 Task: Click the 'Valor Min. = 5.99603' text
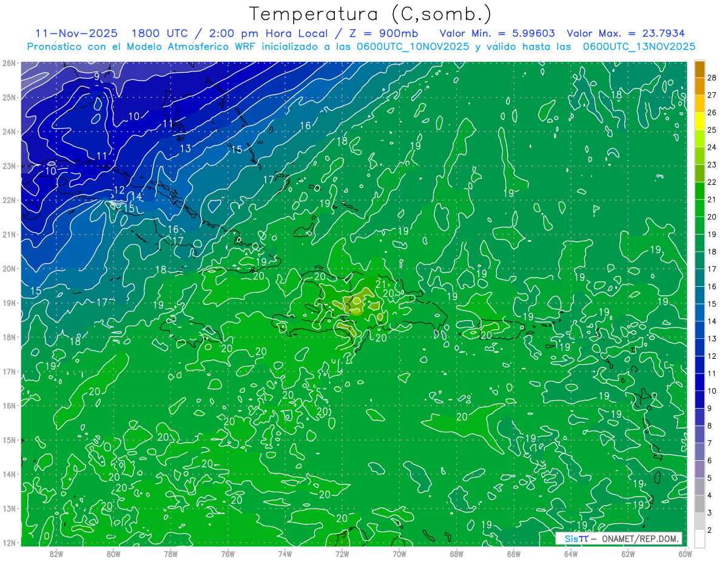click(497, 33)
